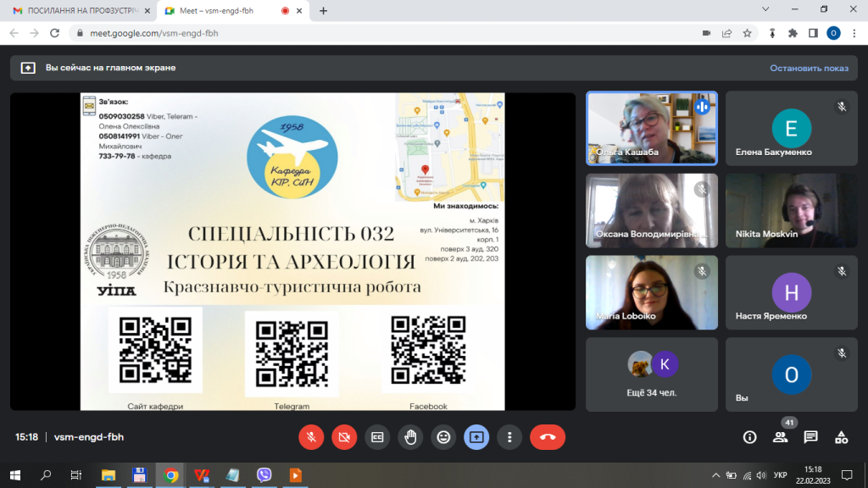
Task: Bookmark this page with star icon
Action: [748, 33]
